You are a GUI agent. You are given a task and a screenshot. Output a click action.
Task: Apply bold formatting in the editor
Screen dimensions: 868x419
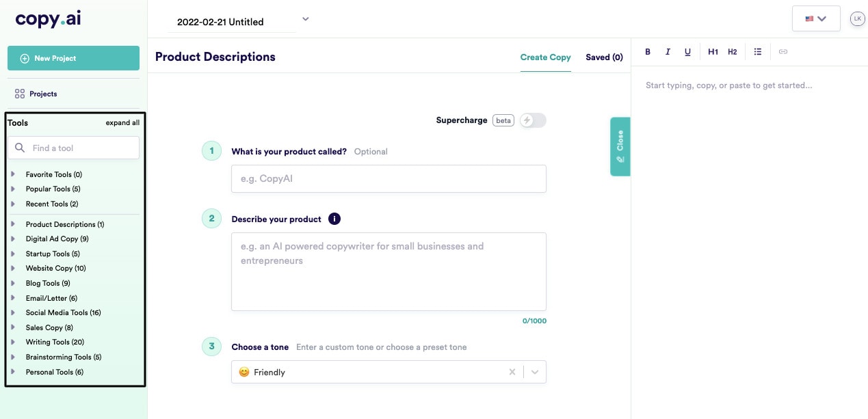pos(648,52)
